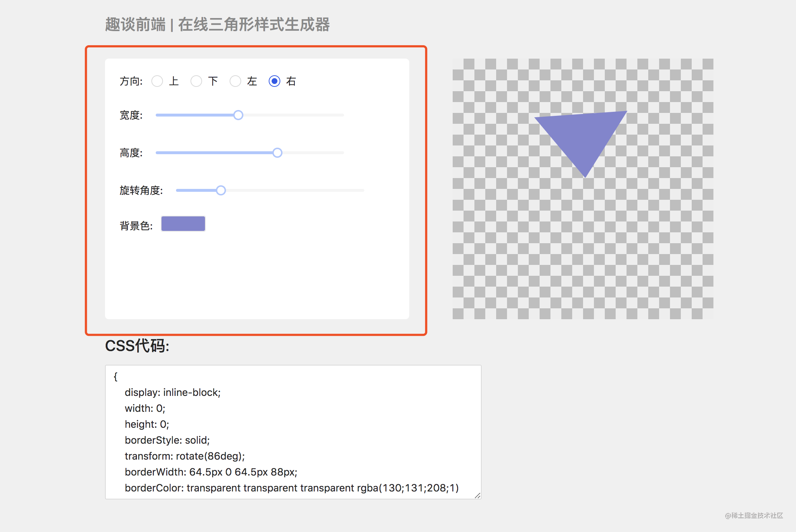This screenshot has width=796, height=532.
Task: Click inside the CSS代码 textarea
Action: pyautogui.click(x=293, y=432)
